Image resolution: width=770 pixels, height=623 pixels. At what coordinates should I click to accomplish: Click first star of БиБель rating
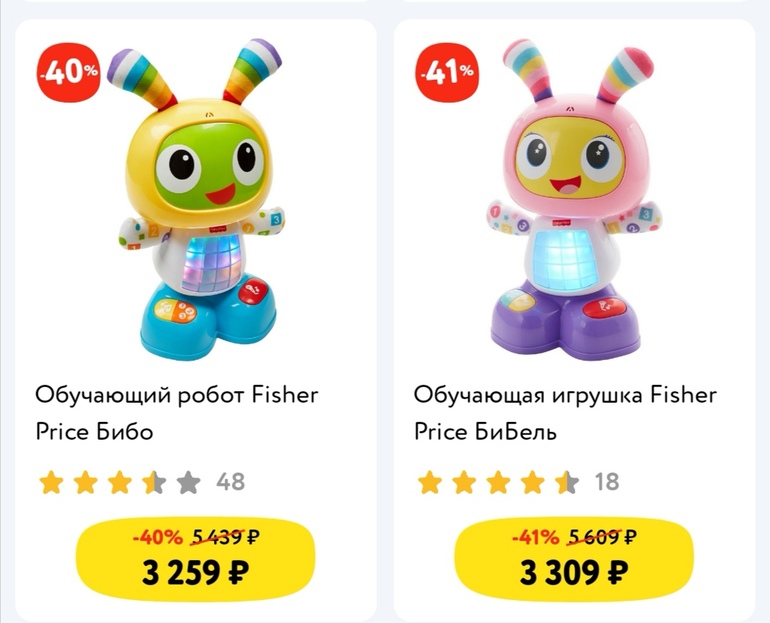click(x=430, y=482)
